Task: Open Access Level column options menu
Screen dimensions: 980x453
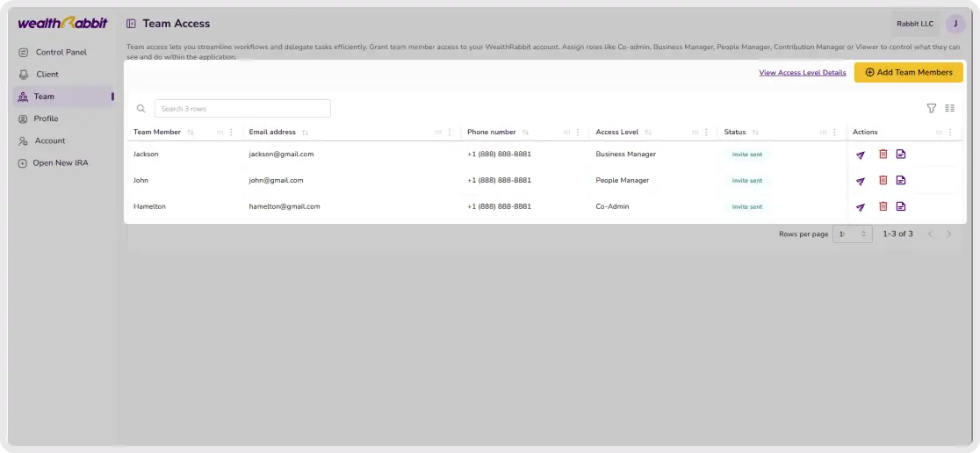Action: (x=706, y=133)
